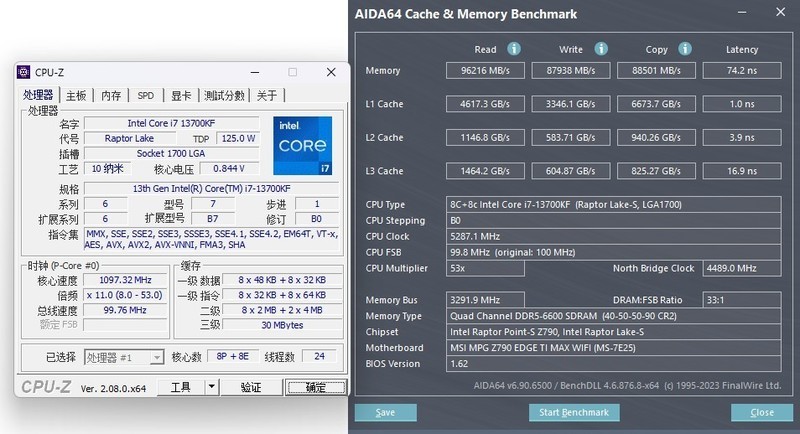This screenshot has height=434, width=800.
Task: Click L1 Cache Write 3346.1 GB/s
Action: point(571,104)
